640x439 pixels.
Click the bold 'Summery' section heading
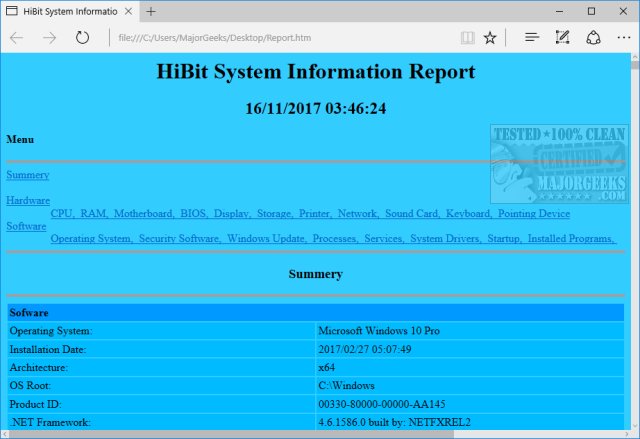point(316,274)
